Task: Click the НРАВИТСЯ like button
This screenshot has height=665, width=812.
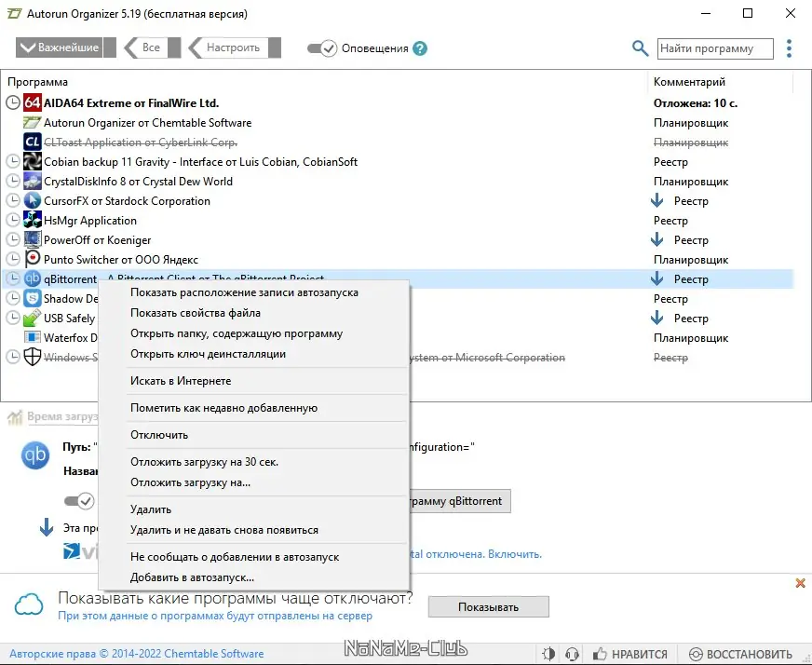Action: click(x=630, y=654)
